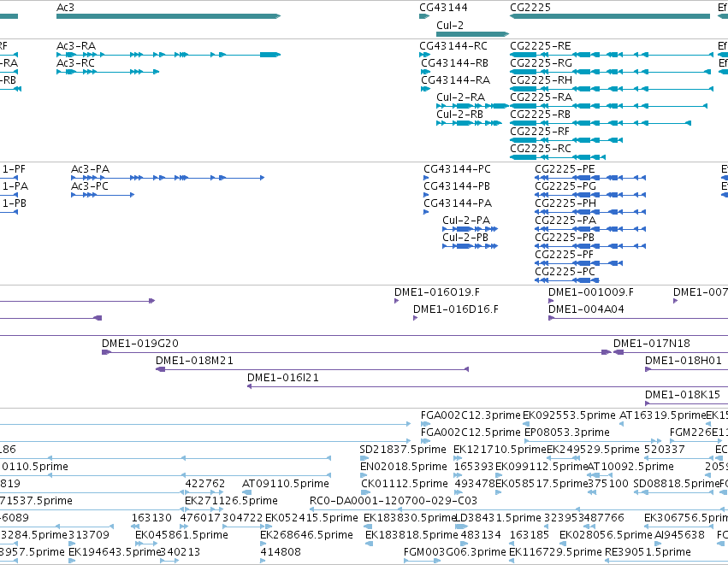Screen dimensions: 728x565
Task: Open EST FGA002C12.5prime
Action: coord(426,441)
